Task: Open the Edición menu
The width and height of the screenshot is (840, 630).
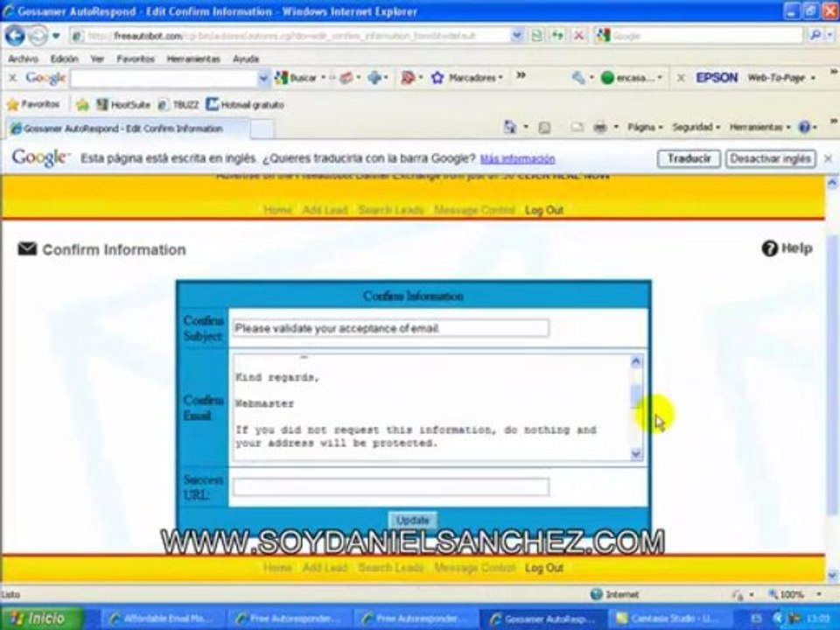Action: [x=64, y=59]
